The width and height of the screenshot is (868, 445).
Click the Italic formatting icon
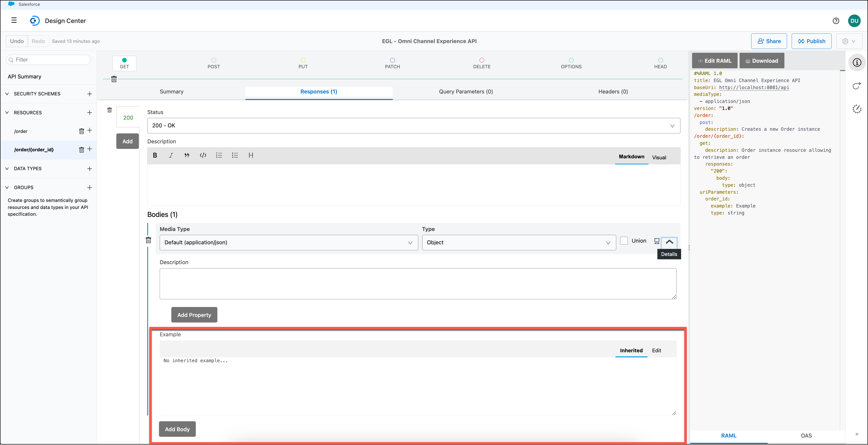pyautogui.click(x=171, y=155)
